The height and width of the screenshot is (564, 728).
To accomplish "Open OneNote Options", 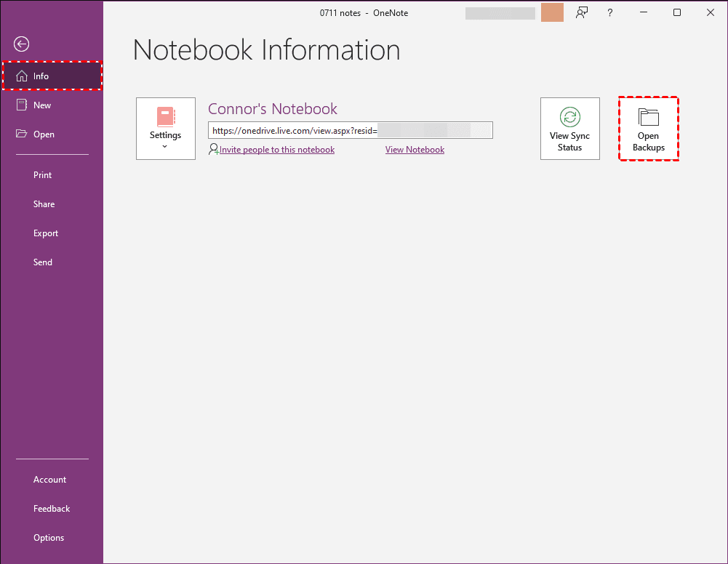I will 49,537.
